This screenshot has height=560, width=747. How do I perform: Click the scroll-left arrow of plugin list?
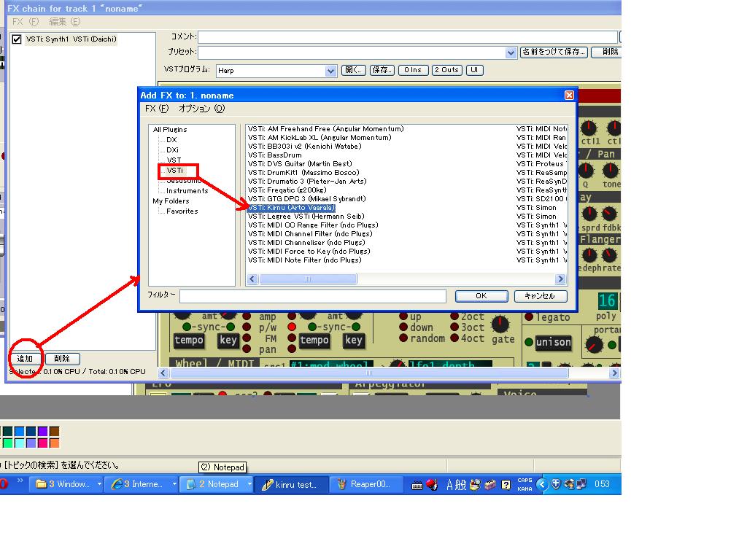coord(252,279)
